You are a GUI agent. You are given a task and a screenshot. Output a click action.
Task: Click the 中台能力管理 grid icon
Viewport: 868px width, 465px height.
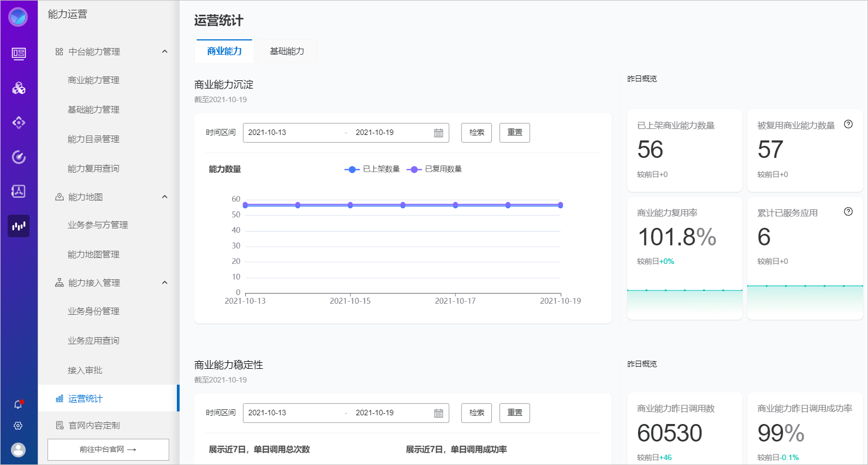59,51
